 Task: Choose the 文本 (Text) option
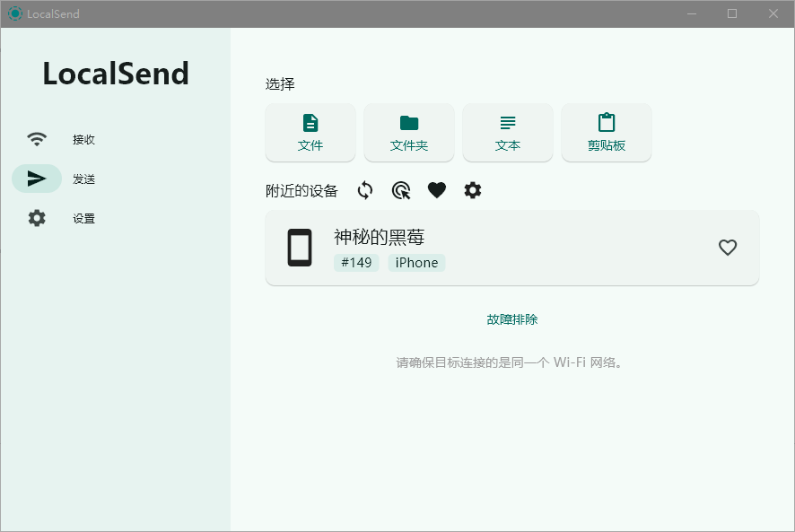point(508,133)
